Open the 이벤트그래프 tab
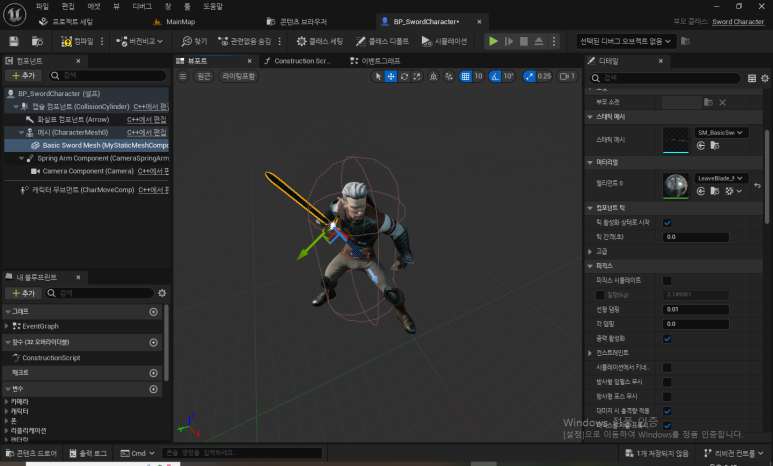This screenshot has height=466, width=773. tap(375, 61)
